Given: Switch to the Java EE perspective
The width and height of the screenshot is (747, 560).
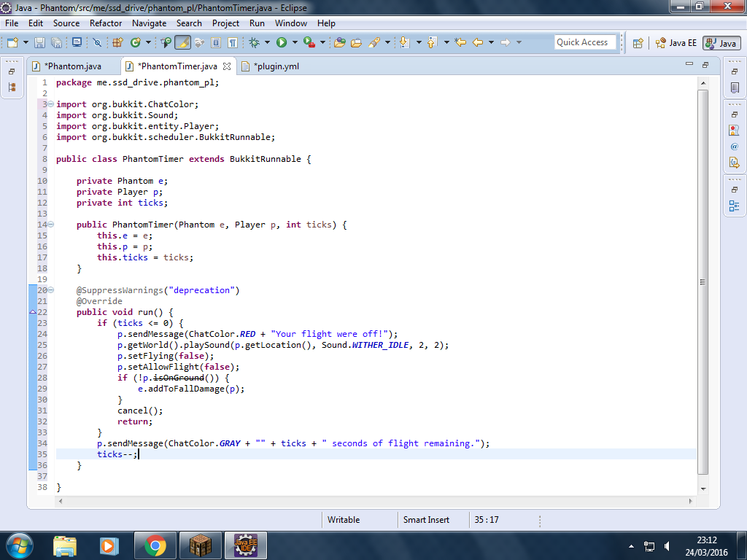Looking at the screenshot, I should pos(676,43).
